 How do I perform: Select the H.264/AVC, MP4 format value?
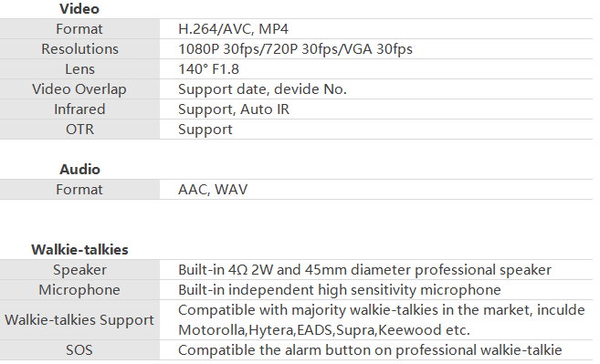[233, 29]
